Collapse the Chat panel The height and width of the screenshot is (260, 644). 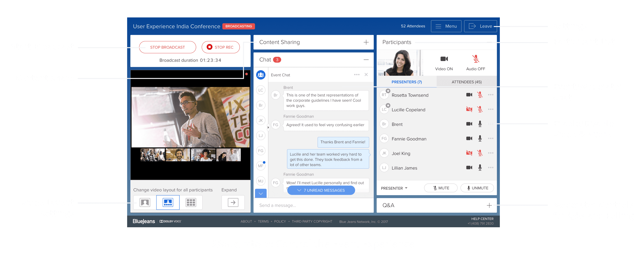366,59
